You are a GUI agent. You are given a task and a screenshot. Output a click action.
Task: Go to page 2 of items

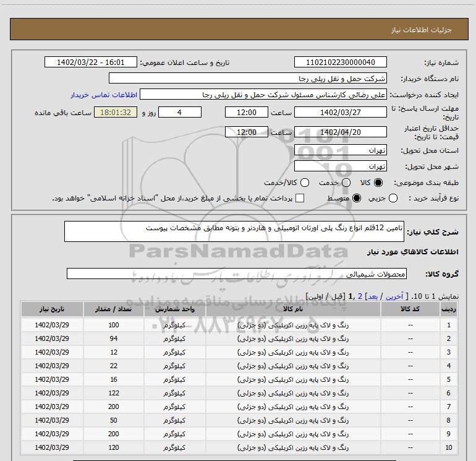[x=360, y=296]
